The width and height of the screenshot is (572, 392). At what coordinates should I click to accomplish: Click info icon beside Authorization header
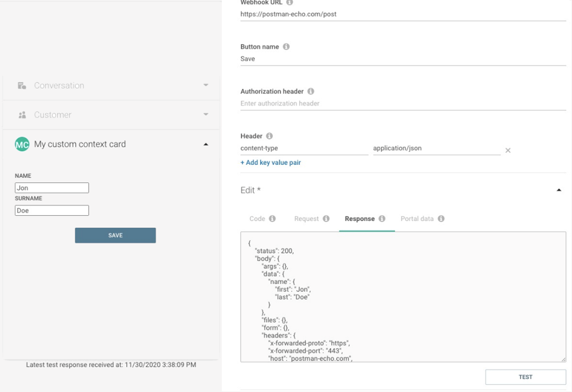(x=311, y=92)
